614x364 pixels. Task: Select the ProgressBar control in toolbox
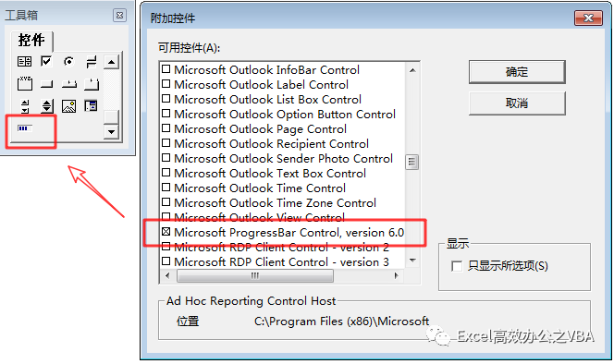click(24, 128)
